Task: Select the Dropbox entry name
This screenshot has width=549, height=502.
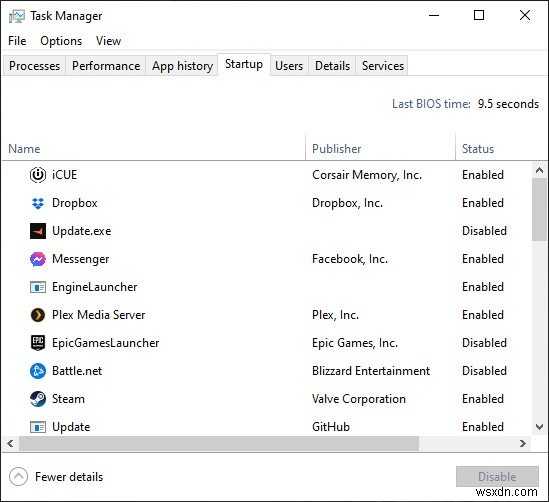Action: coord(75,203)
